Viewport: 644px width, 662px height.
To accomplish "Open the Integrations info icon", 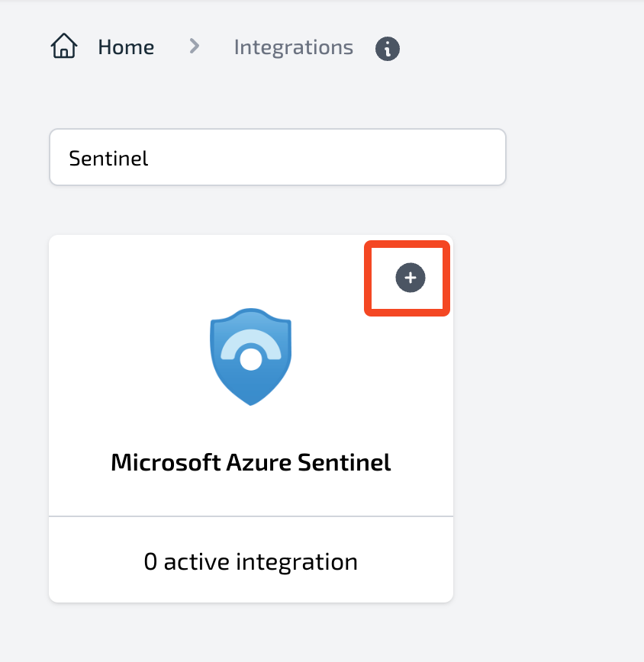I will 388,49.
